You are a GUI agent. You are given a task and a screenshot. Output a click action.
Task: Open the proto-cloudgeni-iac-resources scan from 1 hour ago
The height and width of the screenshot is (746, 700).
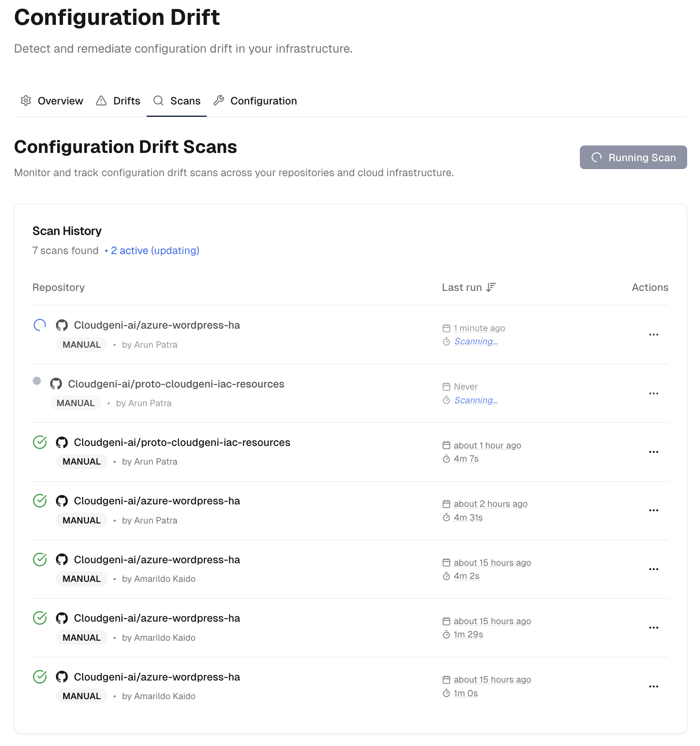click(x=182, y=443)
